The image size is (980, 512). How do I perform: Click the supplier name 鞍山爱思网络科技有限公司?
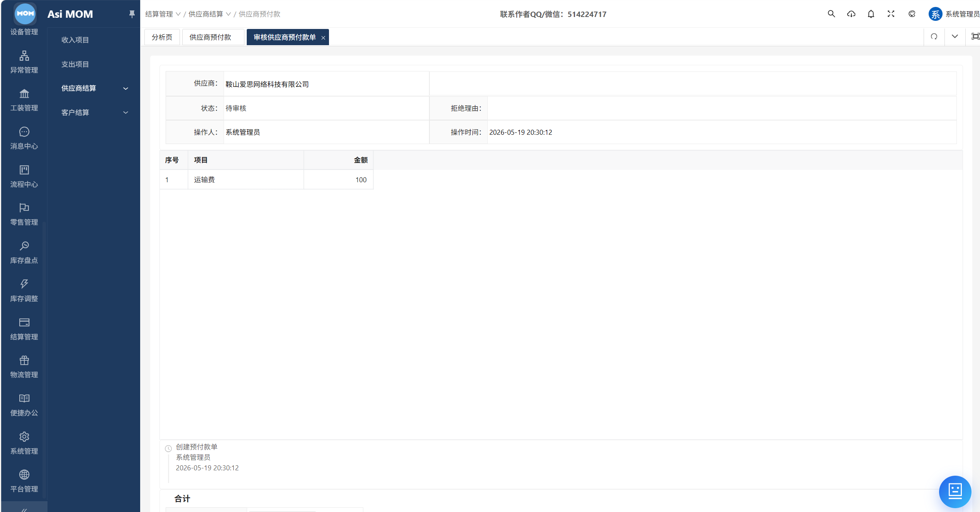[x=267, y=84]
